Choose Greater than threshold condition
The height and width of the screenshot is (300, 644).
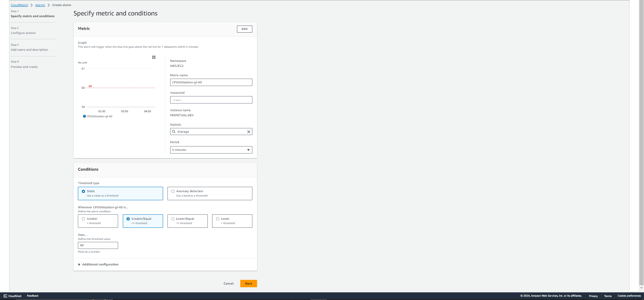[x=98, y=221]
